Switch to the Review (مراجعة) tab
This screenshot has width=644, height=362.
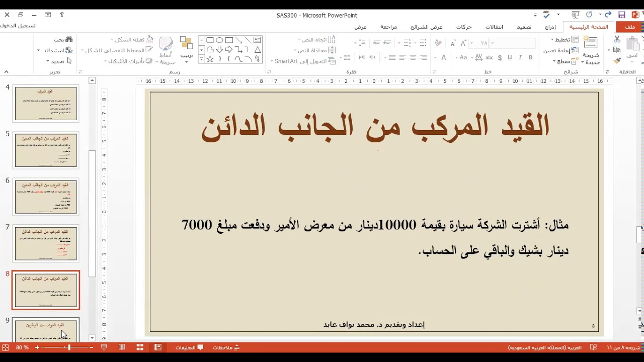point(388,27)
